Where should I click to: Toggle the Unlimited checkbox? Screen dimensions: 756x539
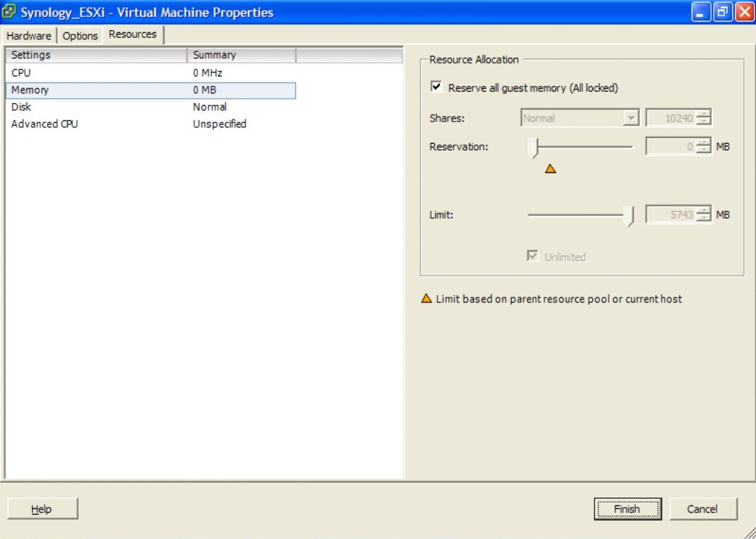[532, 256]
